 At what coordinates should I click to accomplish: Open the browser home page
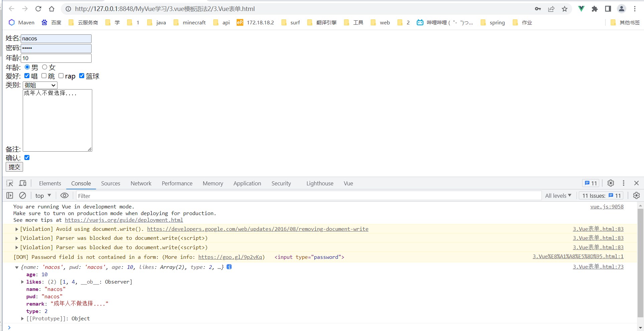pos(51,9)
